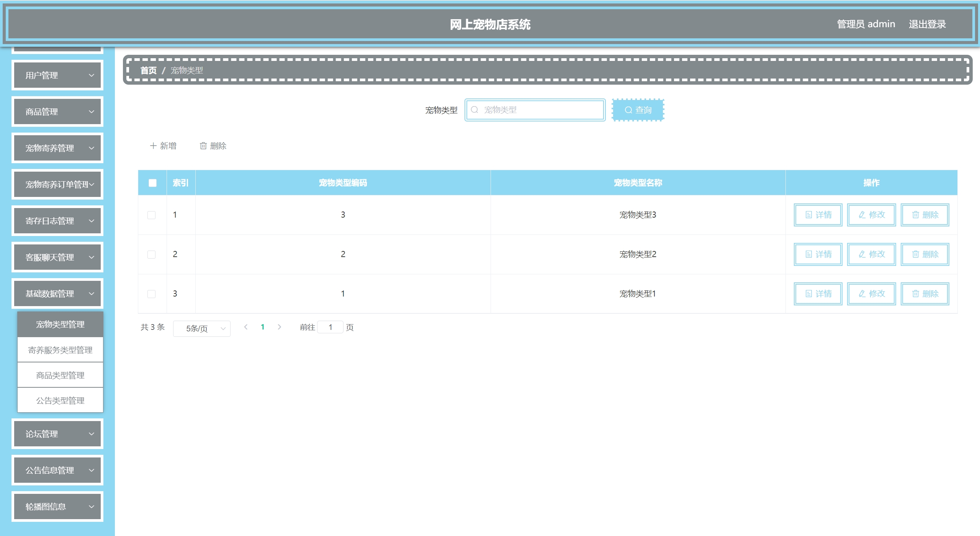Click the previous page arrow in pagination
Screen dimensions: 980x536
coord(246,327)
